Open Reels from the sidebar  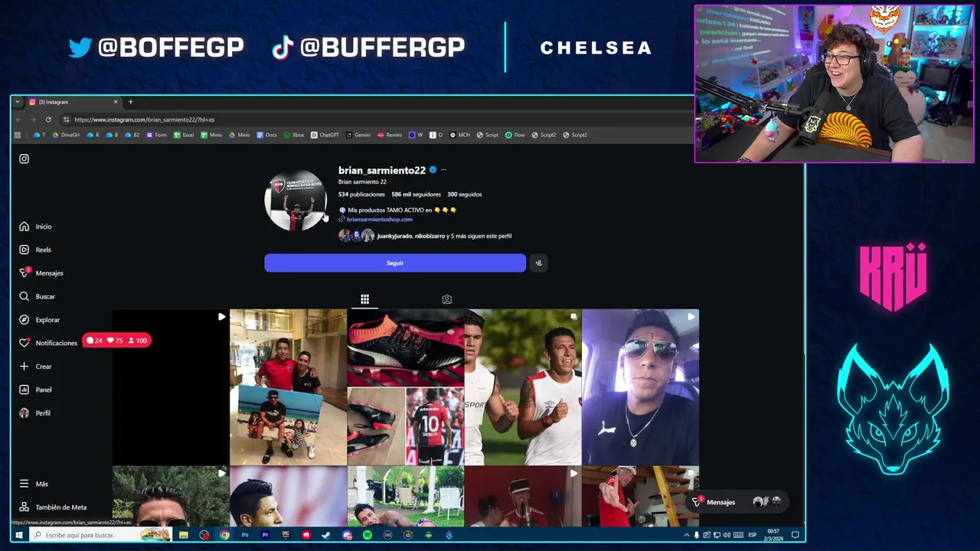coord(35,249)
